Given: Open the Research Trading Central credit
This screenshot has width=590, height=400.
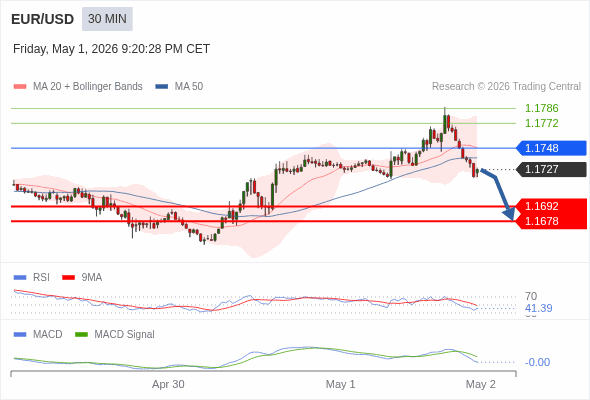Looking at the screenshot, I should (x=506, y=87).
